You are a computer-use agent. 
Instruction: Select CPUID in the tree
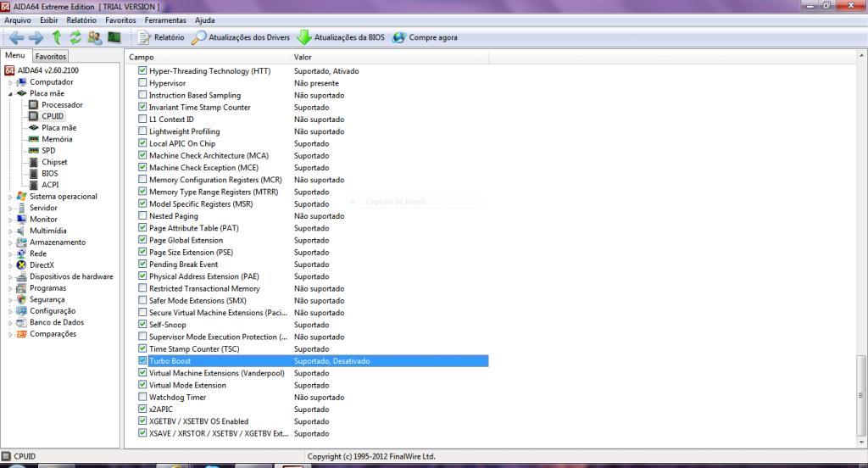(53, 116)
